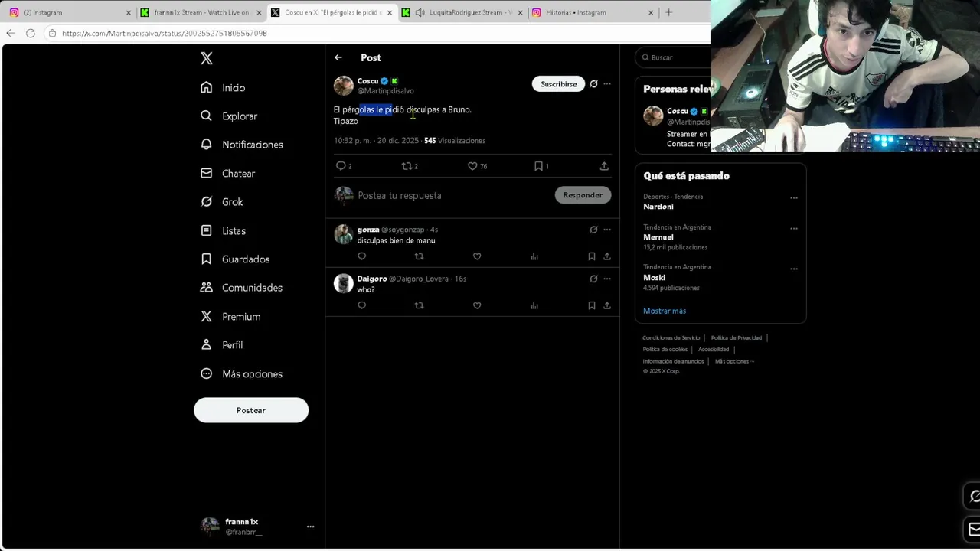The image size is (980, 551).
Task: Reload the page in the browser
Action: 31,33
